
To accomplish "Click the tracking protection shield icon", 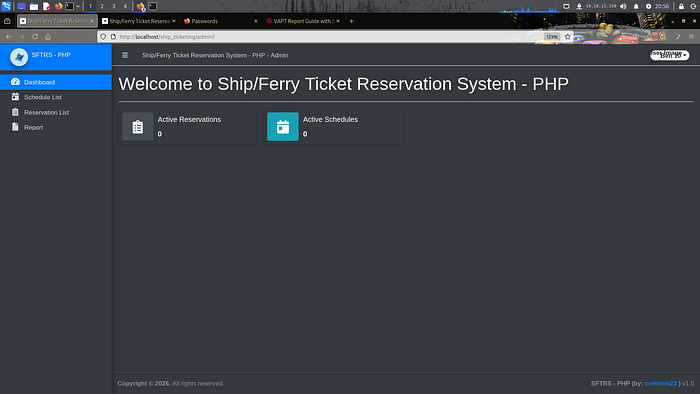I will coord(103,37).
